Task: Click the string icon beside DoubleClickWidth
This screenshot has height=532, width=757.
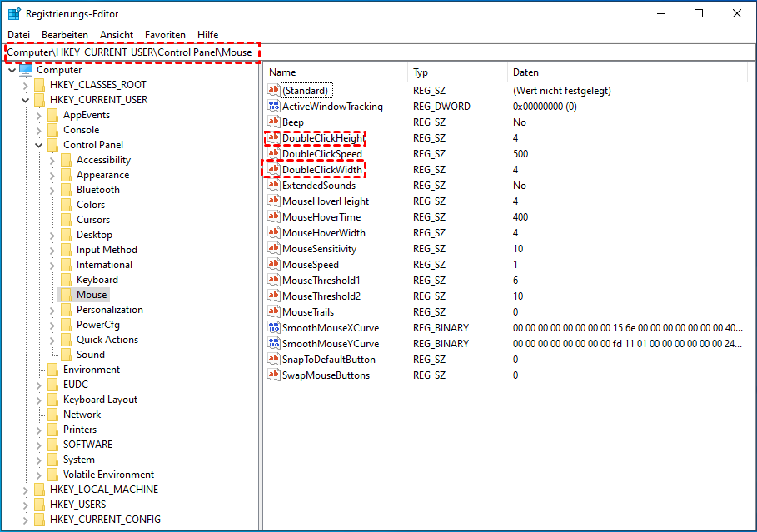Action: (274, 169)
